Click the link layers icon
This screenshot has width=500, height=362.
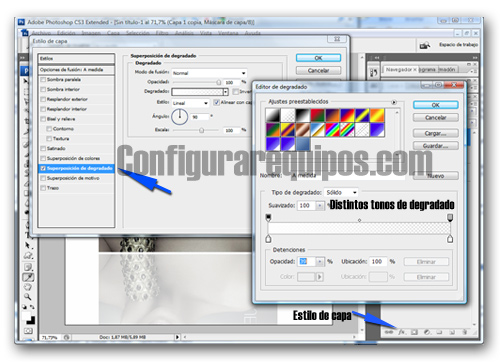(389, 332)
